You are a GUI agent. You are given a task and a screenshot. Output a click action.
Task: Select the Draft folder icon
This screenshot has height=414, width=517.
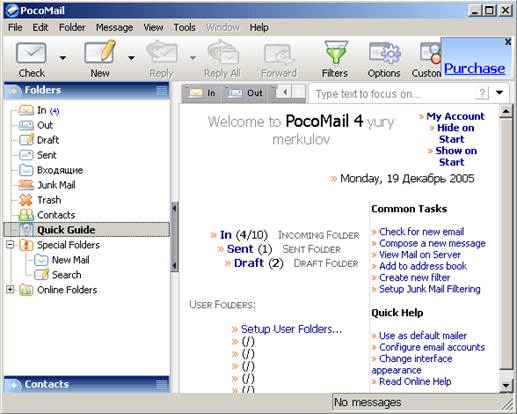(26, 140)
